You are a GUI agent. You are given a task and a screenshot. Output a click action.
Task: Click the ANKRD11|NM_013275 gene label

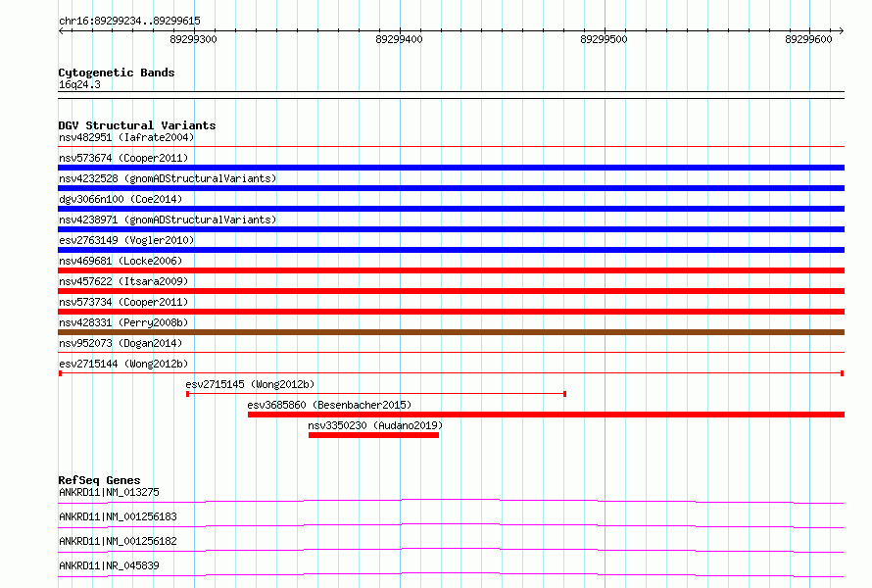(109, 492)
